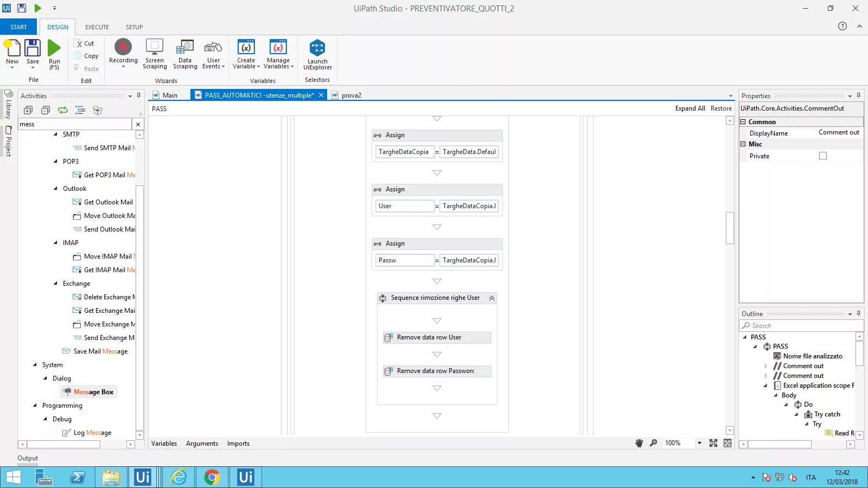Toggle the overview minimap
Image resolution: width=868 pixels, height=488 pixels.
coord(727,443)
